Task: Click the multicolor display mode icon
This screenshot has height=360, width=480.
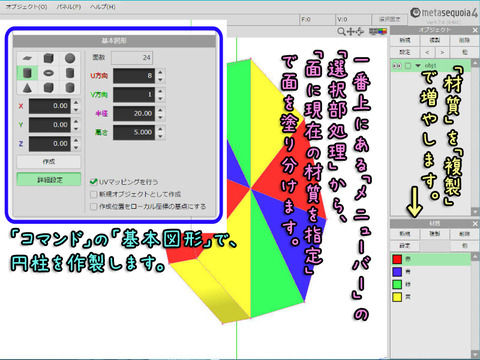Action: (x=382, y=32)
